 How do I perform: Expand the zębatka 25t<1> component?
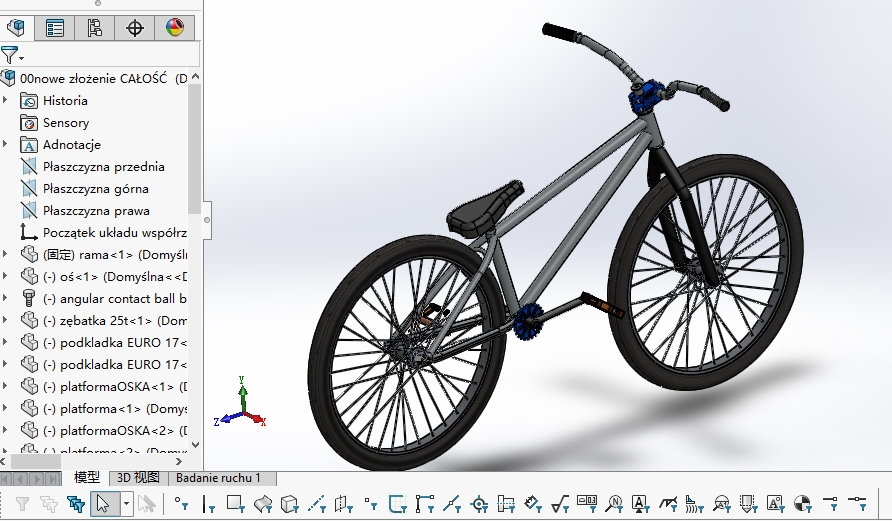[x=5, y=320]
